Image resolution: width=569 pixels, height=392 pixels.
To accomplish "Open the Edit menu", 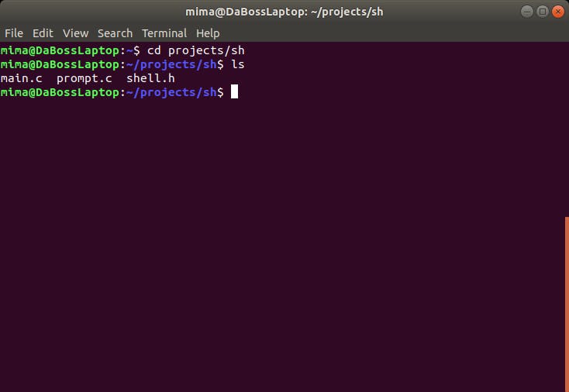I will (x=43, y=33).
